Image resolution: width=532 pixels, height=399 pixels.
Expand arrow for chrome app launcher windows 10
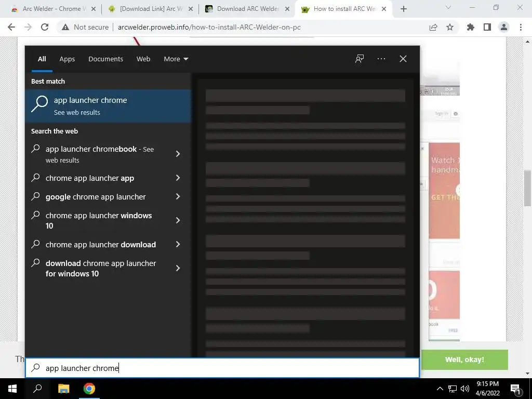(178, 220)
